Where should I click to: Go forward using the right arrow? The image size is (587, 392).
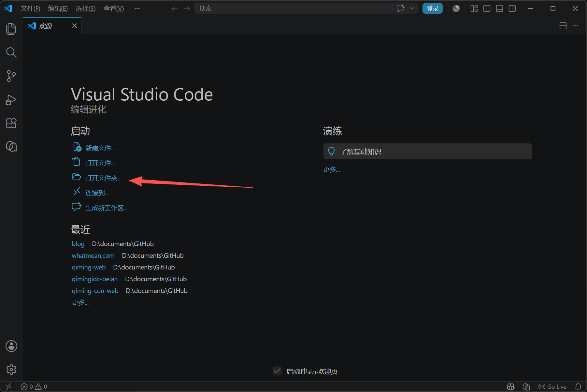(187, 9)
